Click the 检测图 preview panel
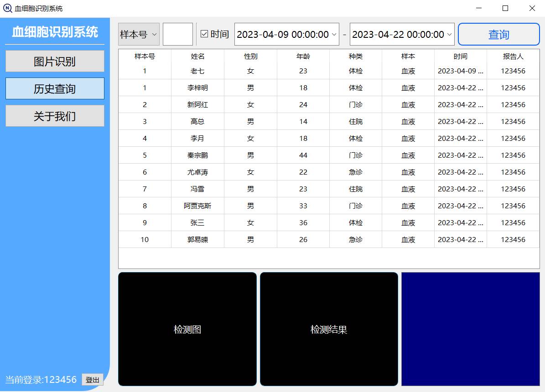The height and width of the screenshot is (392, 545). pos(187,329)
